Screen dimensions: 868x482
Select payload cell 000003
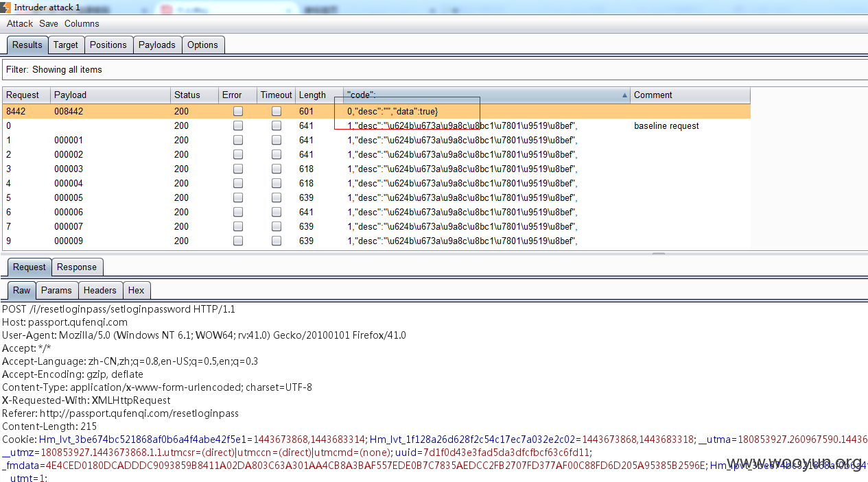pos(69,169)
